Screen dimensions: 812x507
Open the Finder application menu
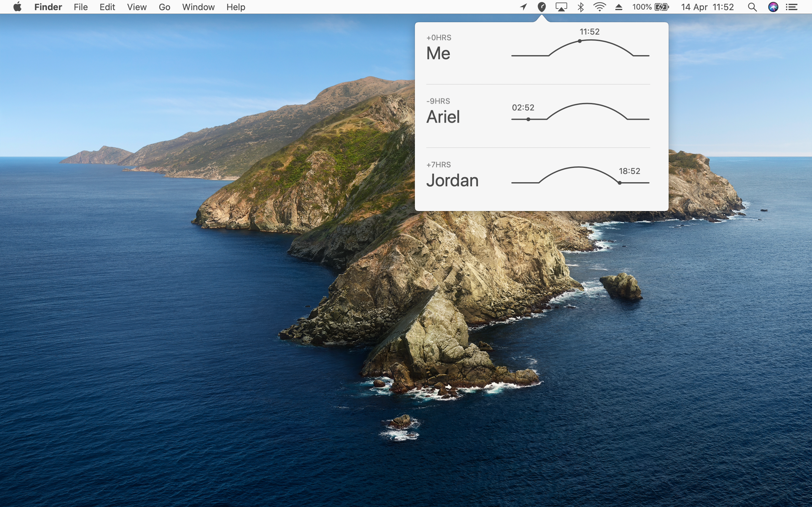point(48,7)
